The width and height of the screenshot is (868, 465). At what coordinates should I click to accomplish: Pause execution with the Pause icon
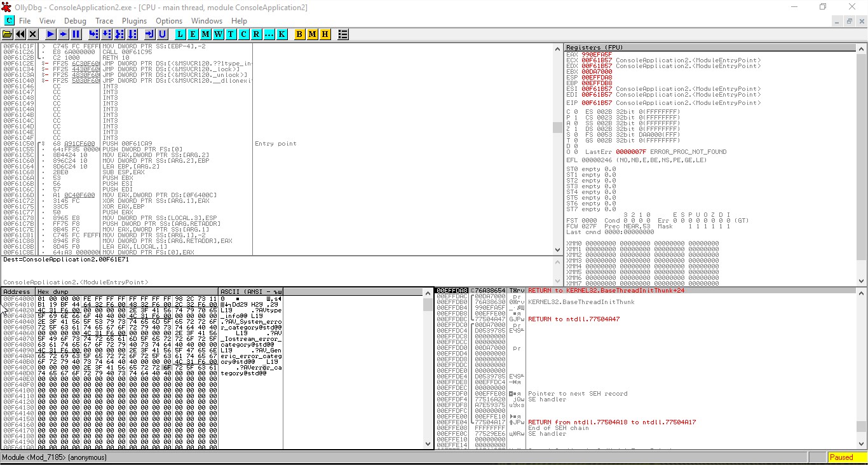click(x=76, y=34)
